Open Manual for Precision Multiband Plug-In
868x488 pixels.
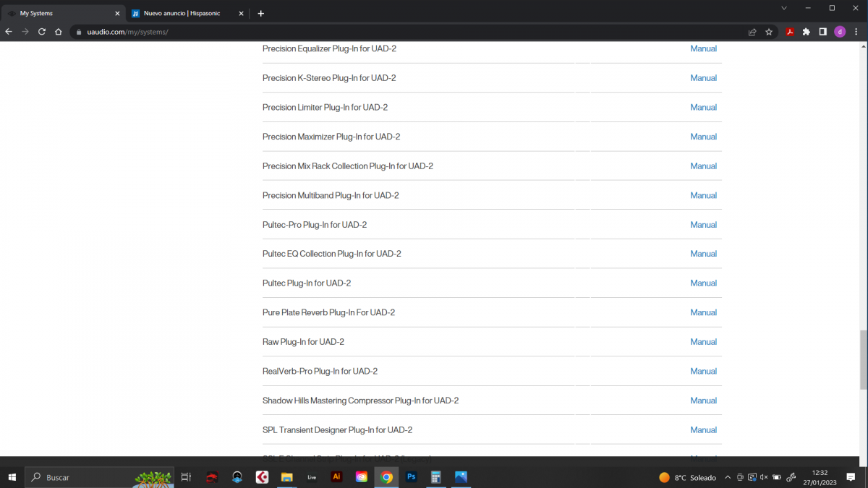[703, 195]
